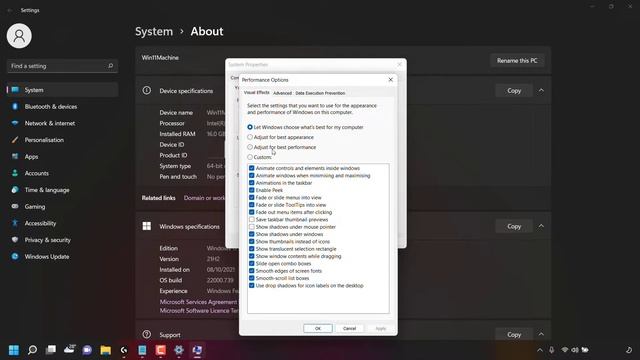Switch to Data Execution Prevention tab

tap(320, 93)
